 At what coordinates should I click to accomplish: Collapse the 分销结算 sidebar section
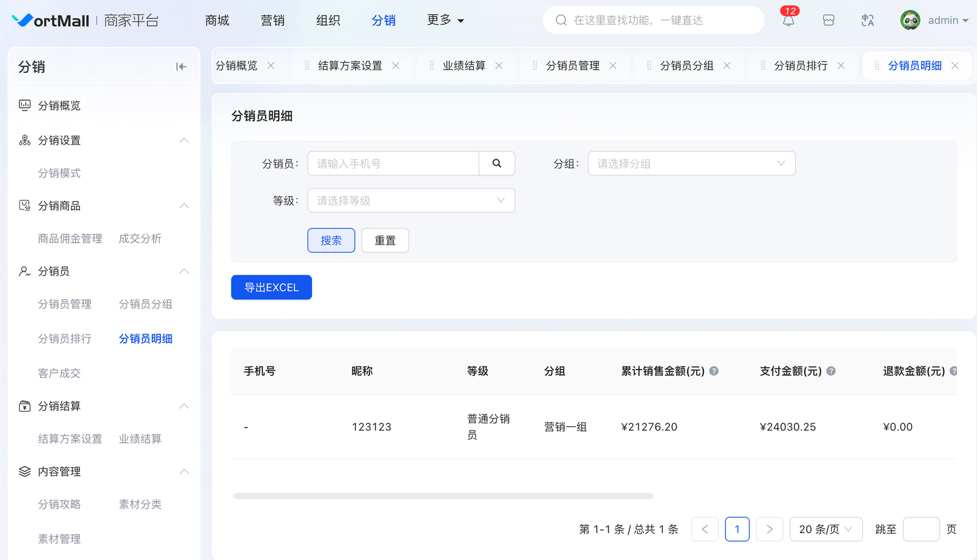click(184, 406)
